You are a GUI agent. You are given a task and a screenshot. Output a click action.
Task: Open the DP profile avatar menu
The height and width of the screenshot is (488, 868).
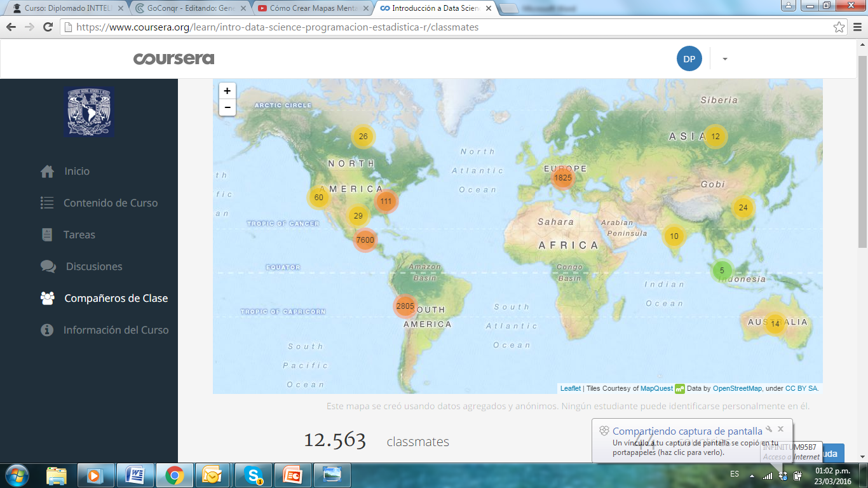689,59
